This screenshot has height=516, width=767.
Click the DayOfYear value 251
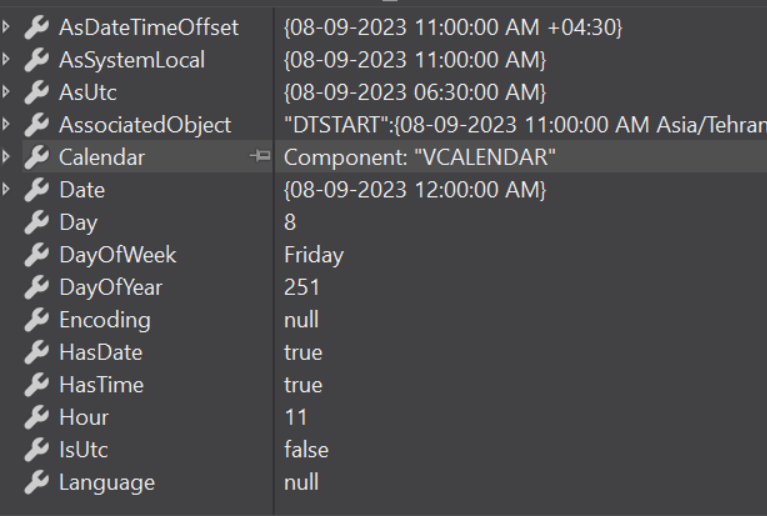(302, 287)
